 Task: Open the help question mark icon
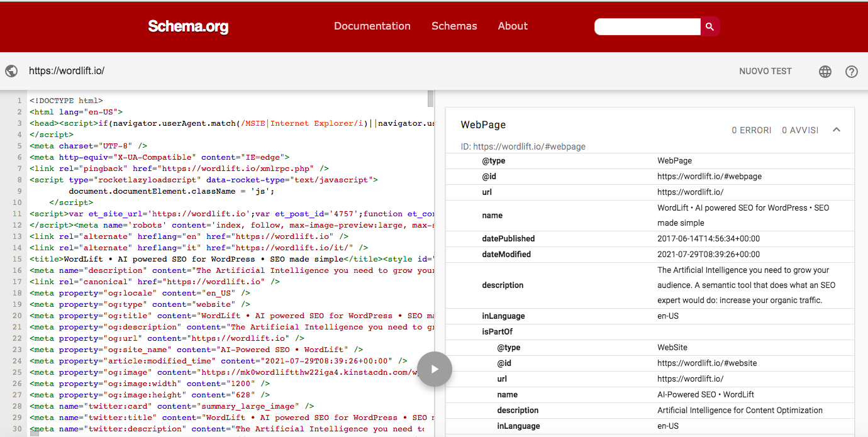point(852,72)
